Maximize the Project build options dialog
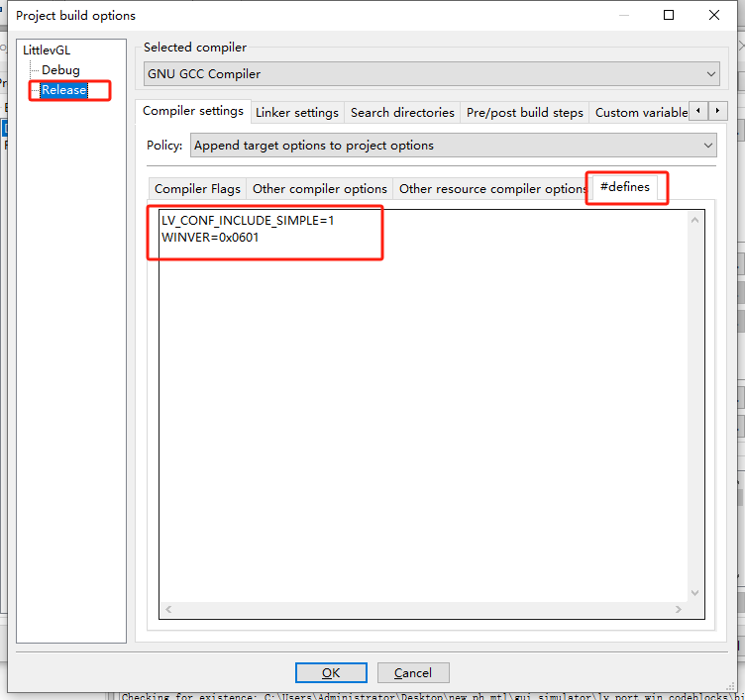The width and height of the screenshot is (745, 700). click(x=668, y=15)
